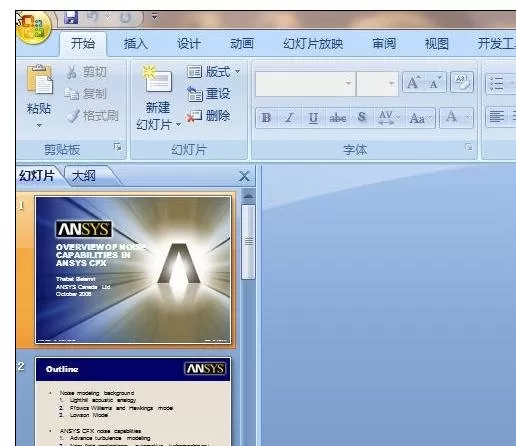Open the 剪贴板 dialog launcher
The height and width of the screenshot is (446, 516).
(x=117, y=146)
